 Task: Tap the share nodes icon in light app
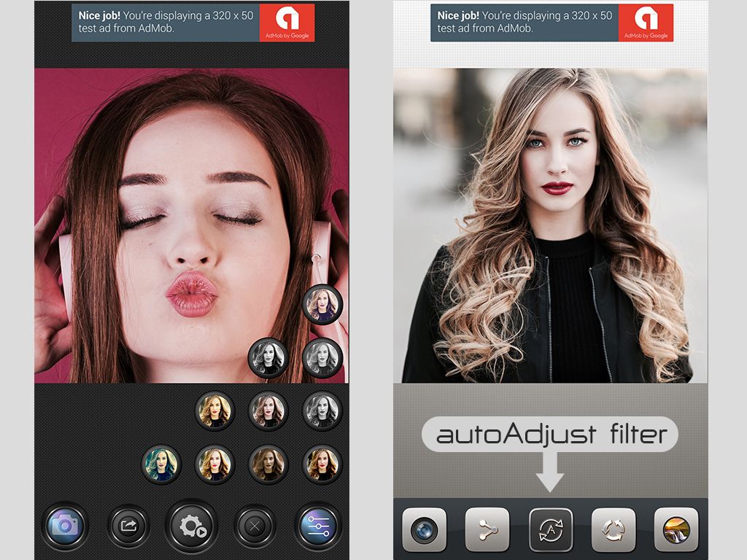(487, 529)
